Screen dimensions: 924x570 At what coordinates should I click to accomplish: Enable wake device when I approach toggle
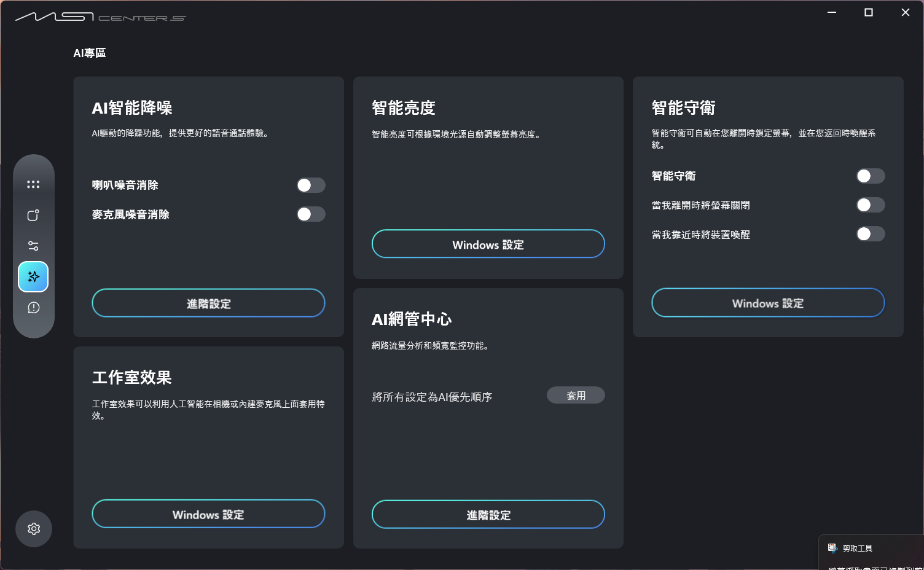coord(870,234)
